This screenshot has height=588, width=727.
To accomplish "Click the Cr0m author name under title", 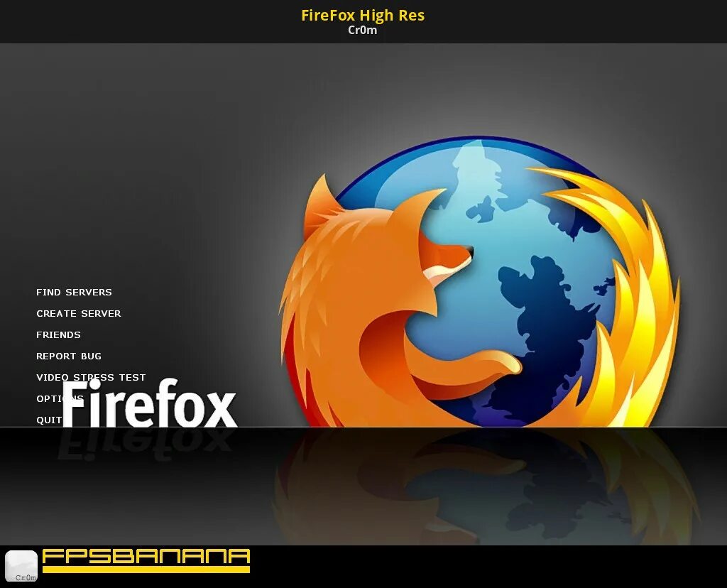I will click(x=363, y=30).
